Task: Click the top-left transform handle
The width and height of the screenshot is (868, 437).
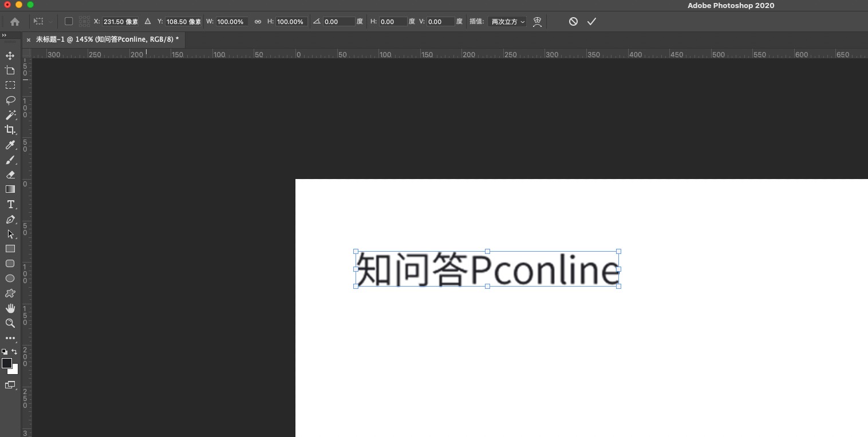Action: click(x=356, y=251)
